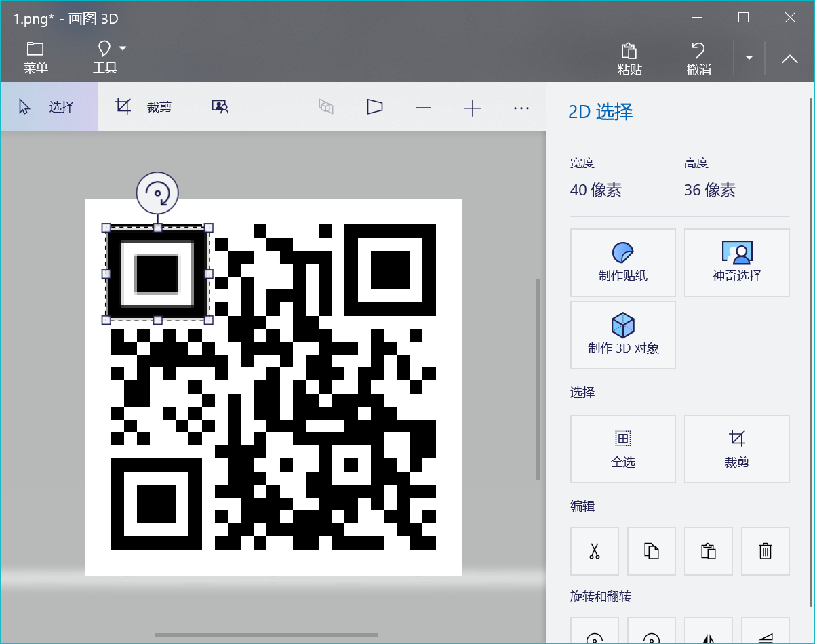Click the rotation handle above the selection
Screen dimensions: 815x644
point(157,193)
